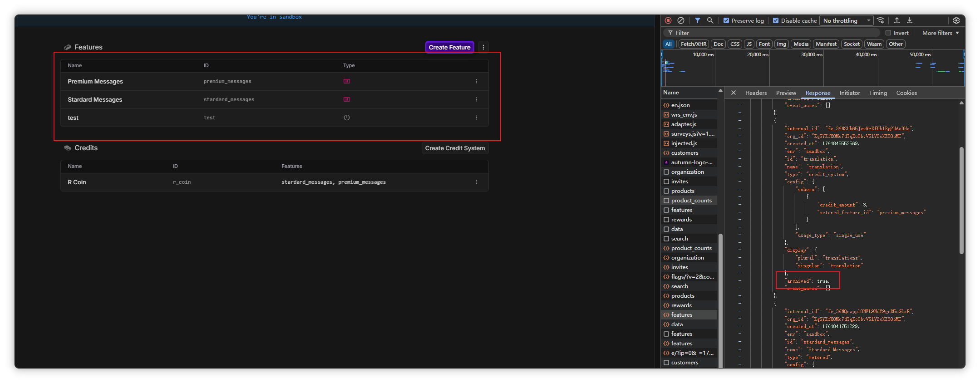The width and height of the screenshot is (980, 383).
Task: Filter requests by Font type
Action: coord(764,44)
